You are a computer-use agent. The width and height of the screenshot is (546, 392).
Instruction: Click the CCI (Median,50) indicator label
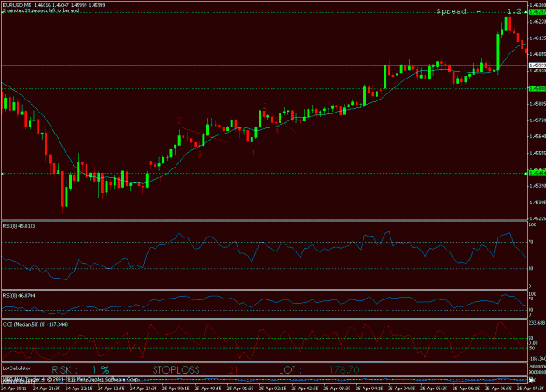[x=36, y=324]
